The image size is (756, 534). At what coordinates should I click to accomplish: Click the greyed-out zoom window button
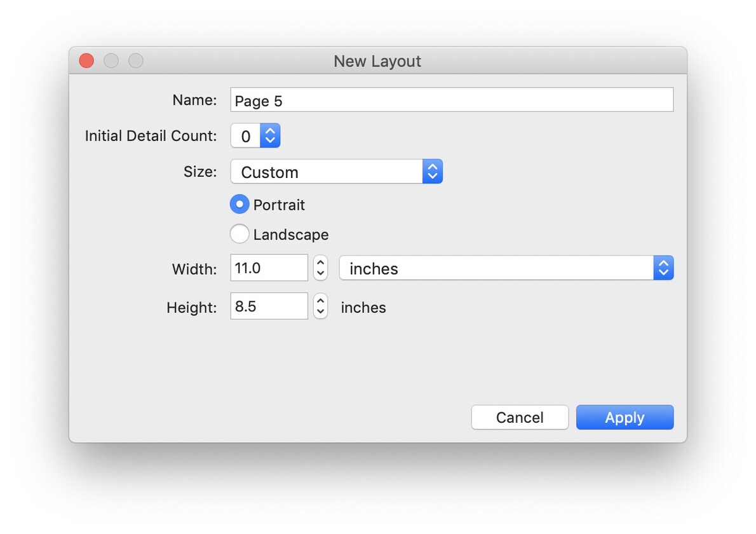136,61
